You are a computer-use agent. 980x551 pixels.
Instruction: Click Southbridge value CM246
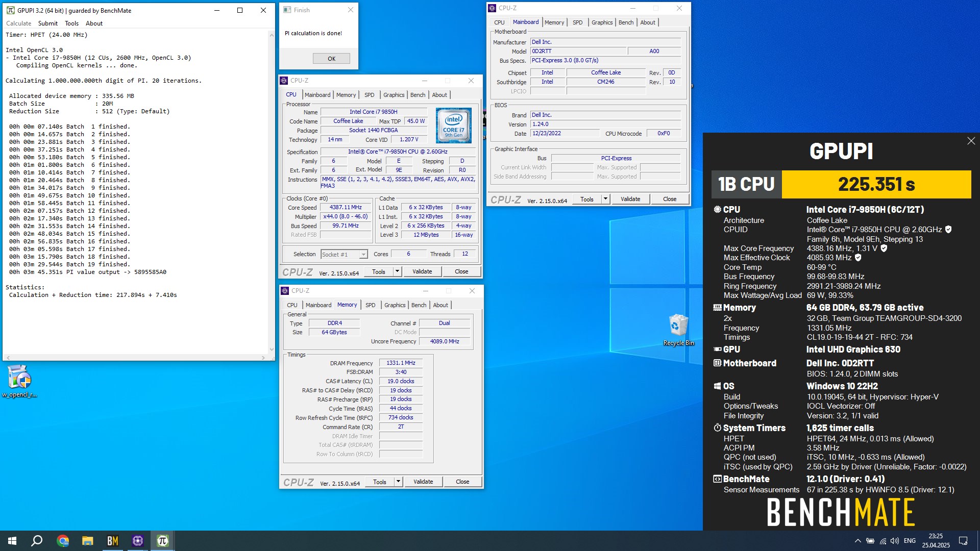pyautogui.click(x=606, y=82)
